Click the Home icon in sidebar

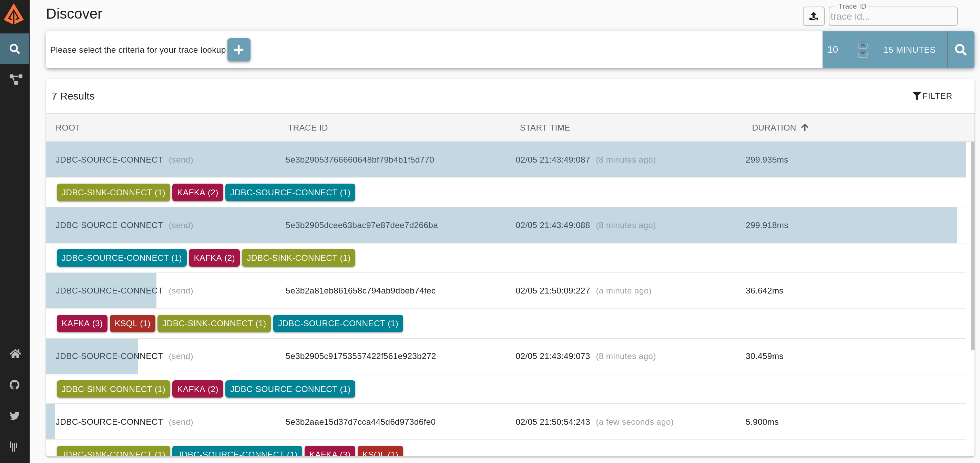point(15,354)
